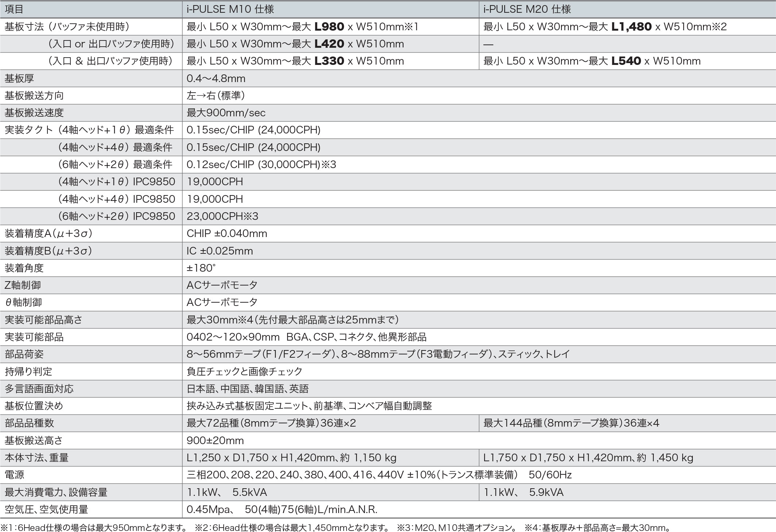Select the '日本語、中国語、韓国語、英語' value
Viewport: 776px width, 532px height.
248,389
